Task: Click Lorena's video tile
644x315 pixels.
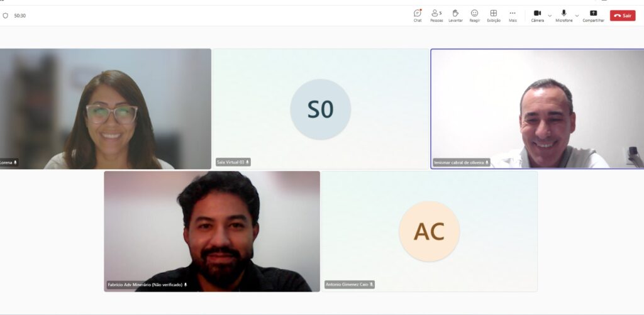Action: click(x=105, y=109)
